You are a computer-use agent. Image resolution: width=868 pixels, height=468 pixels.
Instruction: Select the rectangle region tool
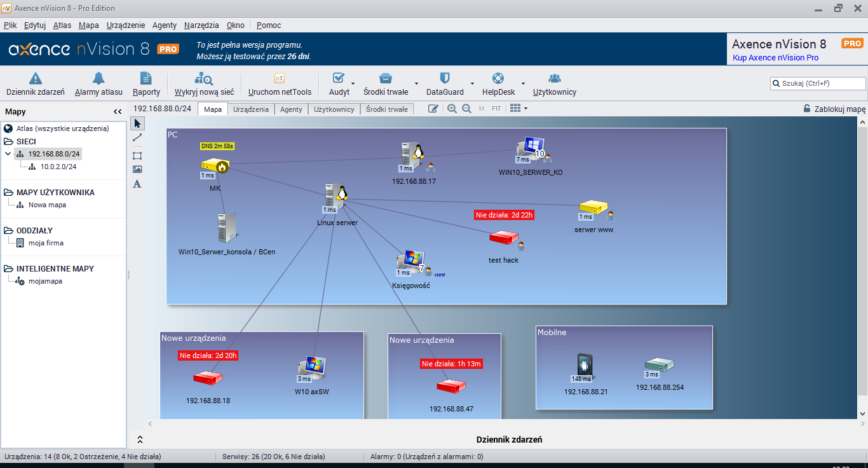[x=137, y=155]
